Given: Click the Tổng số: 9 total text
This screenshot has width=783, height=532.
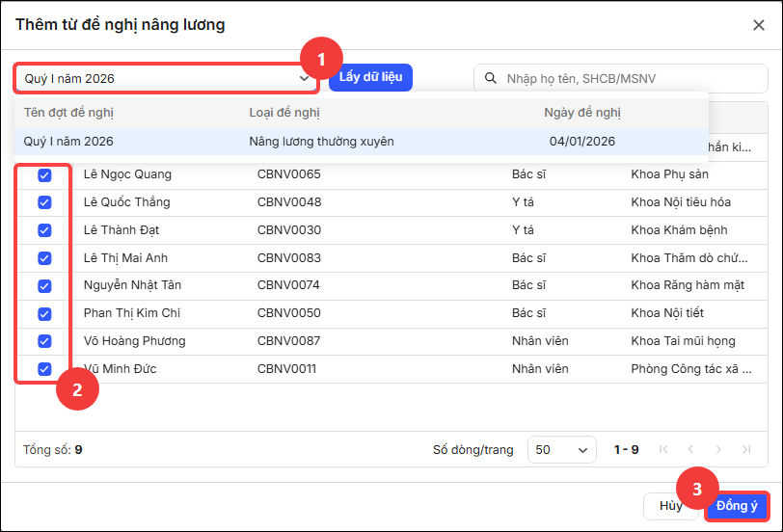Looking at the screenshot, I should [52, 450].
